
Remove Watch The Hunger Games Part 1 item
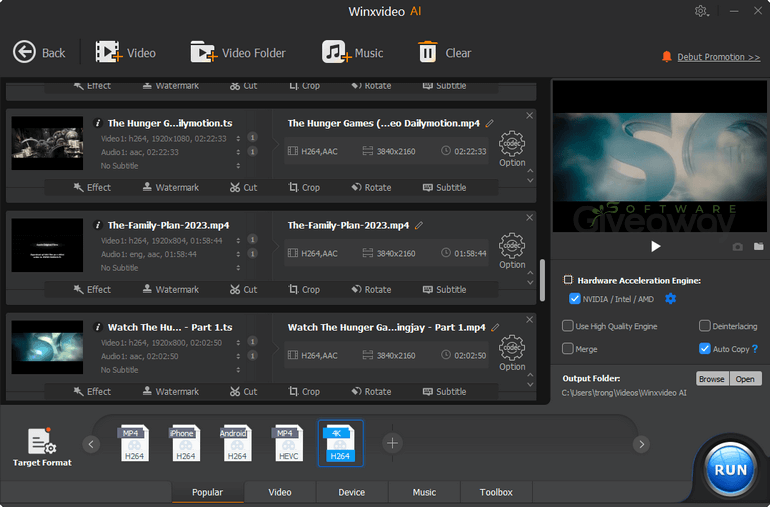529,320
